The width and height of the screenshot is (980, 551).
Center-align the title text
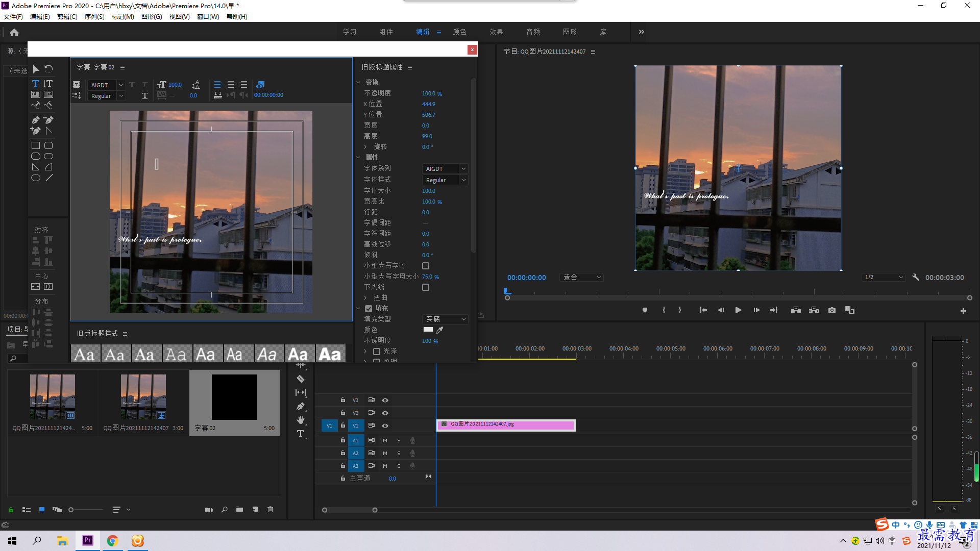[231, 85]
